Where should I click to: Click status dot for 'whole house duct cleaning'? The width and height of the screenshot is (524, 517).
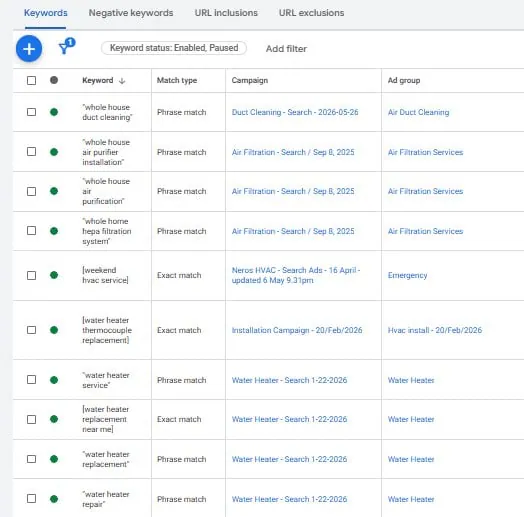tap(54, 112)
